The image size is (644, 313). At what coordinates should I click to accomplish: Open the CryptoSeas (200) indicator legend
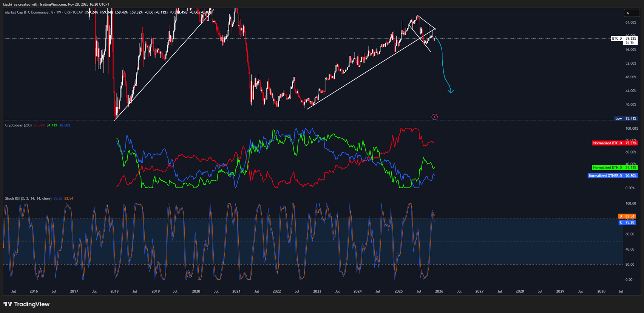(18, 125)
